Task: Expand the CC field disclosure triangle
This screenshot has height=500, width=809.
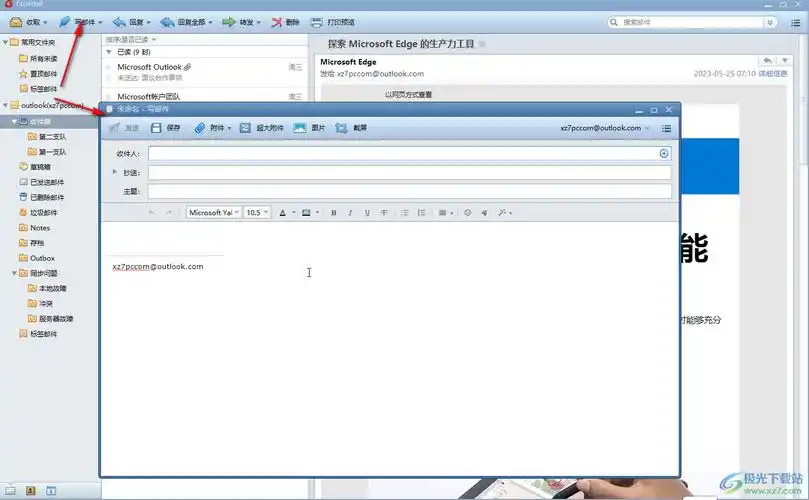Action: click(x=115, y=172)
